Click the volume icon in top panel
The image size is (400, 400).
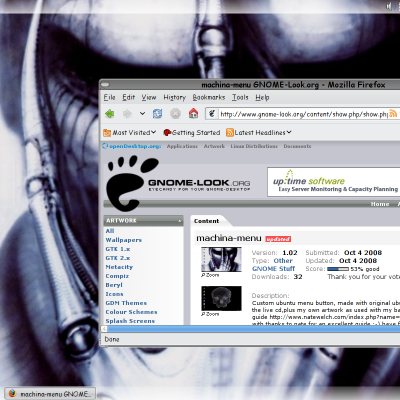[x=389, y=6]
